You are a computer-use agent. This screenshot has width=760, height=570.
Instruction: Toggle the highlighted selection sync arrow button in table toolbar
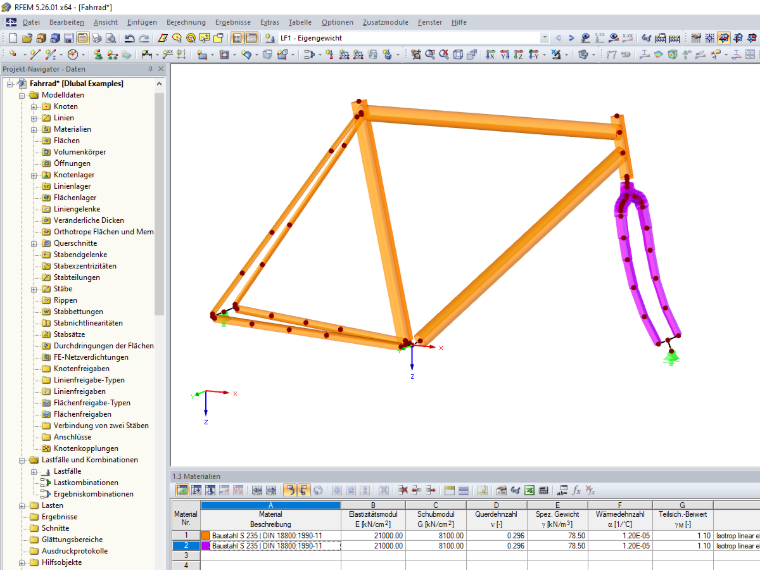289,491
